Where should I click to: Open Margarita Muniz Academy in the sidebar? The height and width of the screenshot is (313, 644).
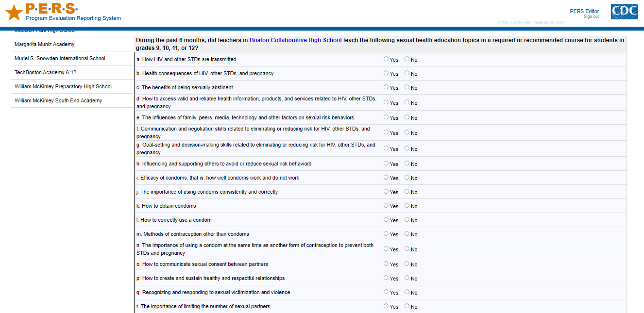point(44,44)
